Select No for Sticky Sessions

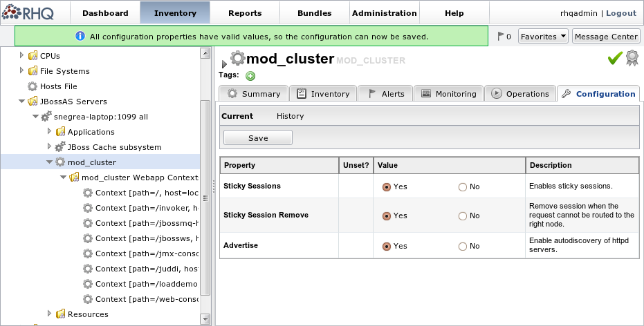[x=463, y=187]
